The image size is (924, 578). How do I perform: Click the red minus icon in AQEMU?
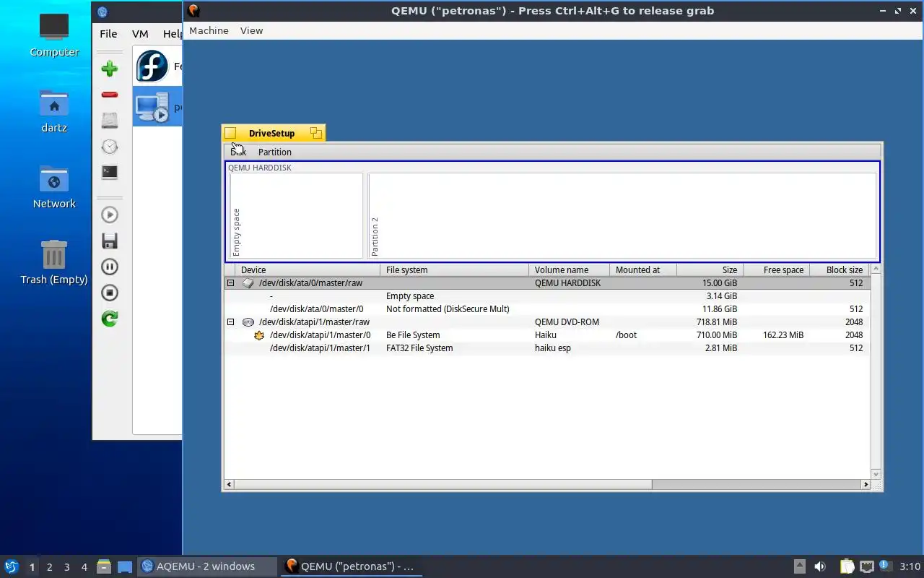click(110, 95)
